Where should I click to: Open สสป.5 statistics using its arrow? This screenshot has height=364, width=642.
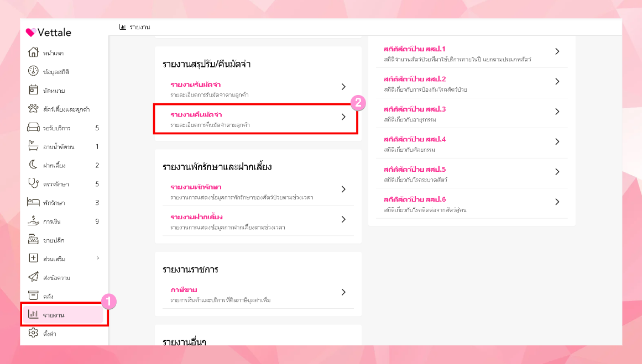(557, 172)
